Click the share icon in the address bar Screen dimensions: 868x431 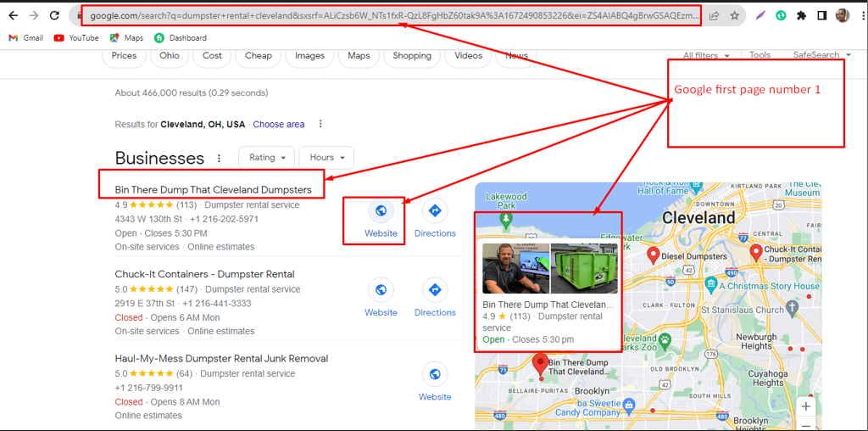click(x=714, y=15)
